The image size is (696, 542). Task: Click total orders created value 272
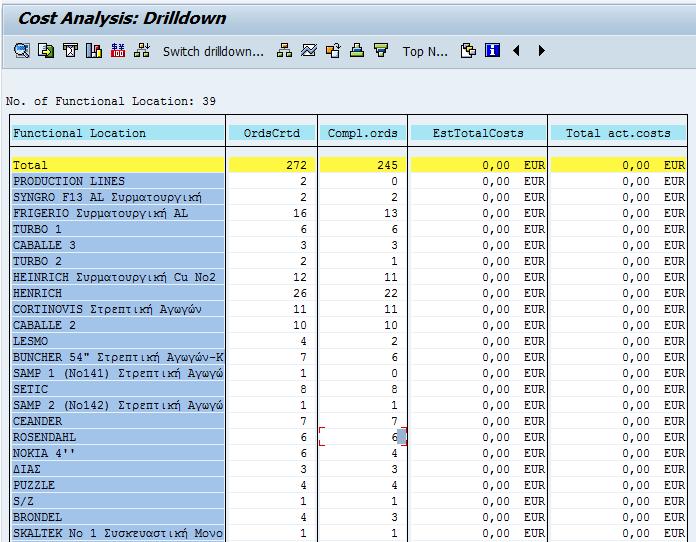296,165
